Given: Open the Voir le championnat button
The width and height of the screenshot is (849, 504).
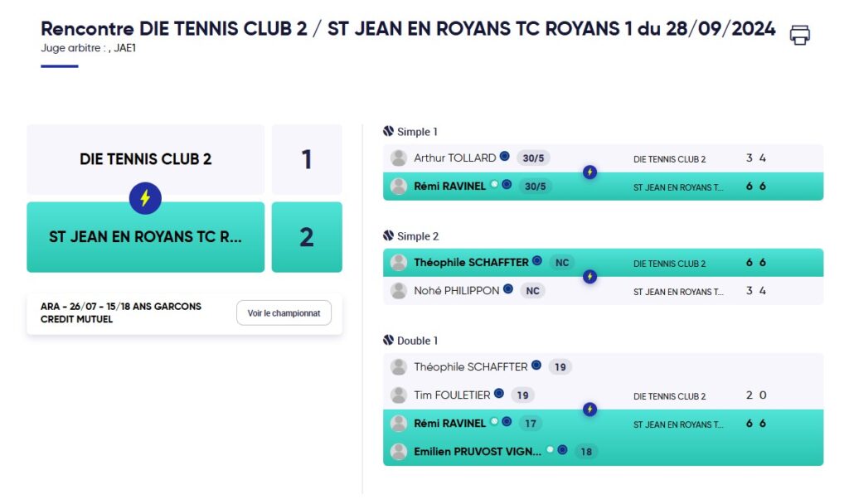Looking at the screenshot, I should tap(284, 313).
